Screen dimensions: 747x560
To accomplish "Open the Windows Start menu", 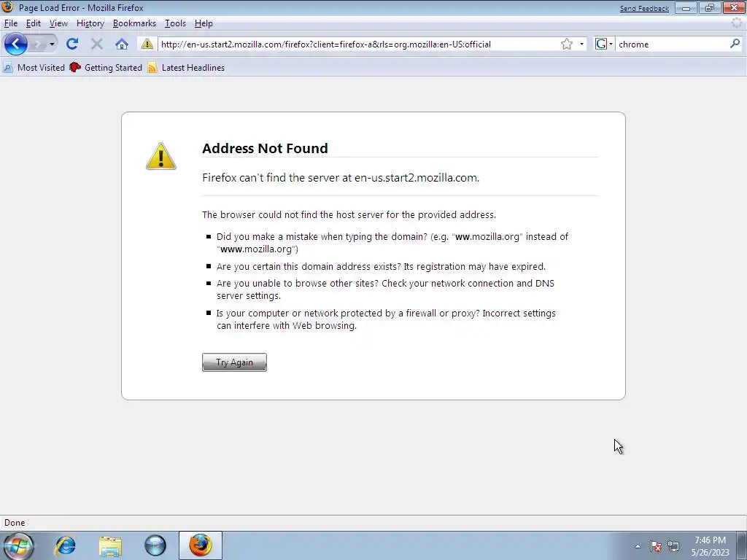I will 18,545.
